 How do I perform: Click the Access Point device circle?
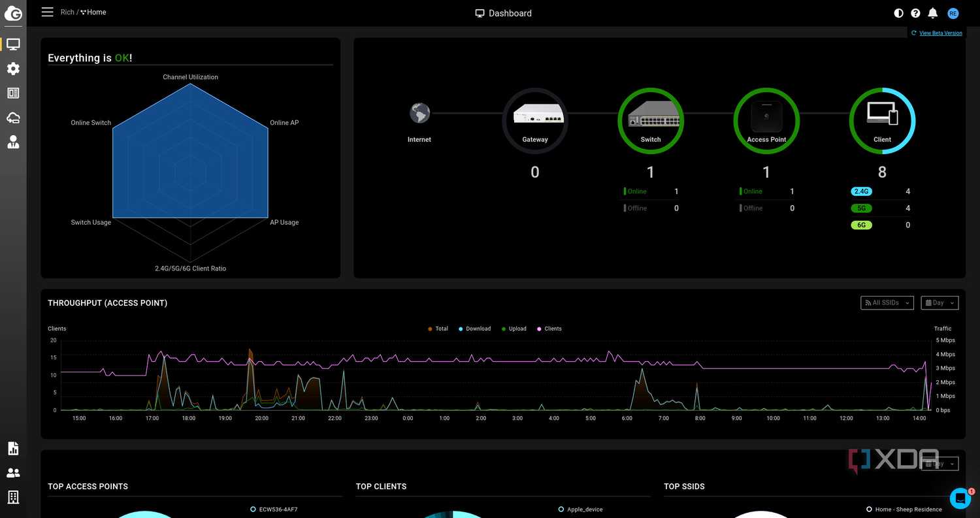pyautogui.click(x=766, y=121)
